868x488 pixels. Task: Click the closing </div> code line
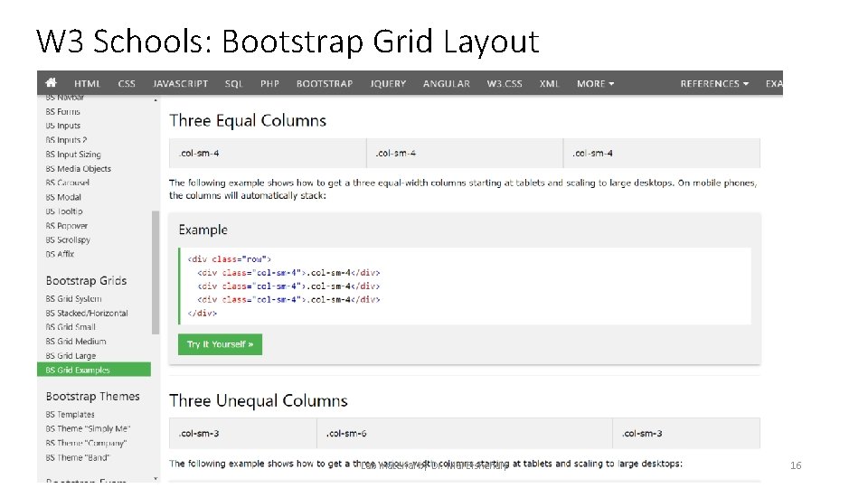(x=202, y=314)
